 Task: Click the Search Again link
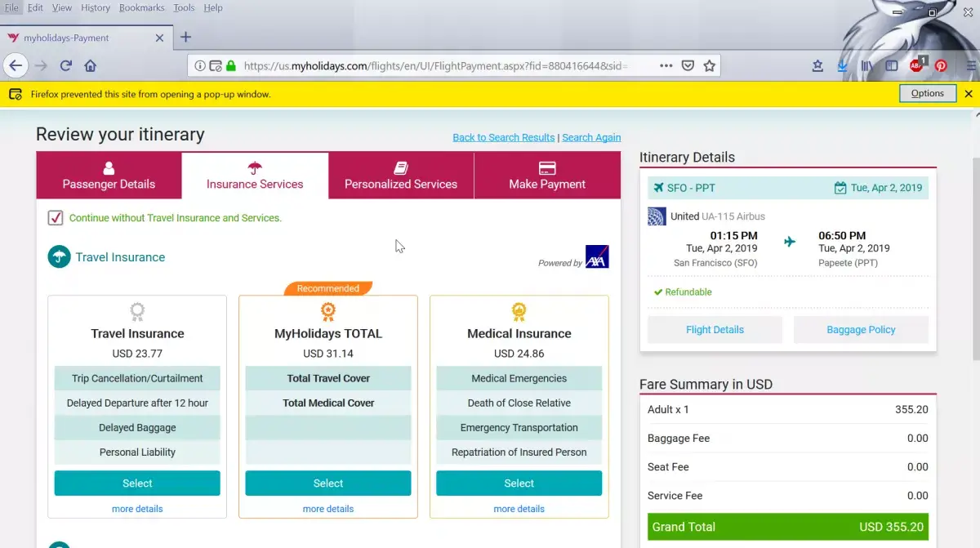(591, 137)
